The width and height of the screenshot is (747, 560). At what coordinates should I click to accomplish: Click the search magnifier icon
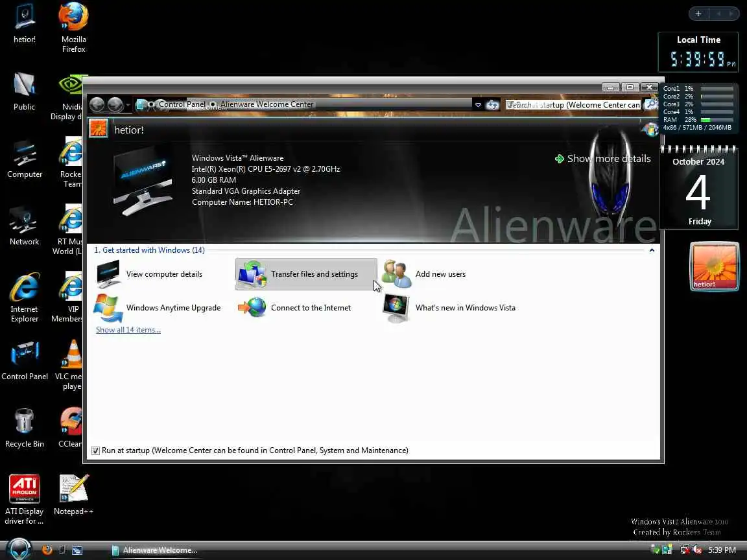[x=650, y=105]
